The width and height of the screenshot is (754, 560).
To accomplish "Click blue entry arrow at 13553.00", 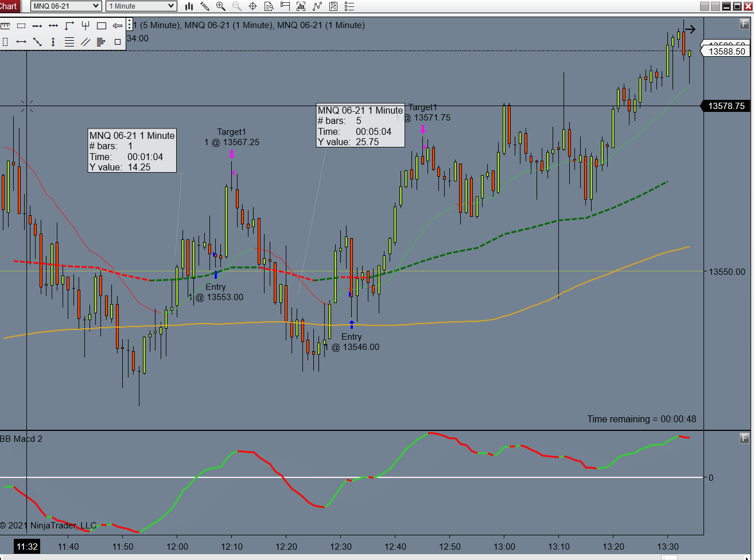I will pyautogui.click(x=216, y=274).
